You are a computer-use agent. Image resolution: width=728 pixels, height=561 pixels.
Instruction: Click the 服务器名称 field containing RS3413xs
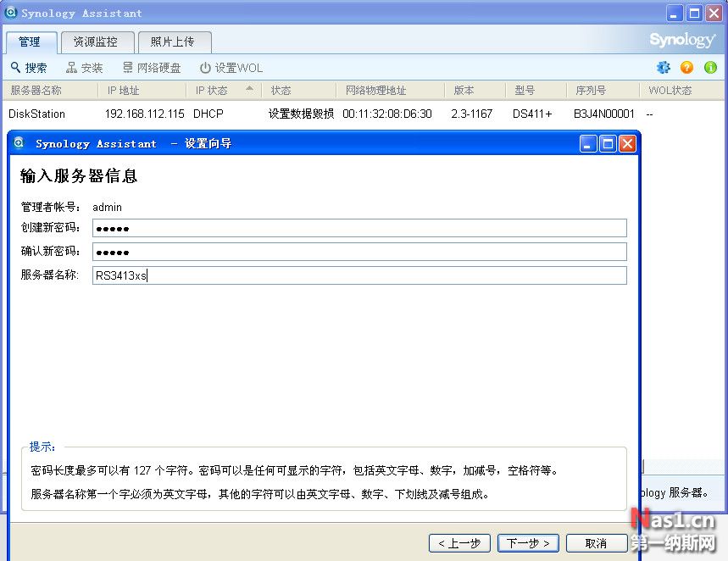[359, 275]
